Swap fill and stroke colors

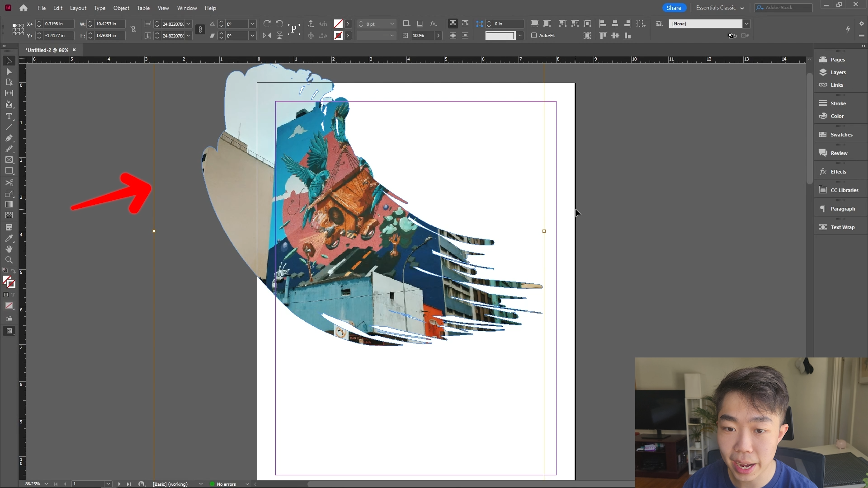[x=14, y=271]
